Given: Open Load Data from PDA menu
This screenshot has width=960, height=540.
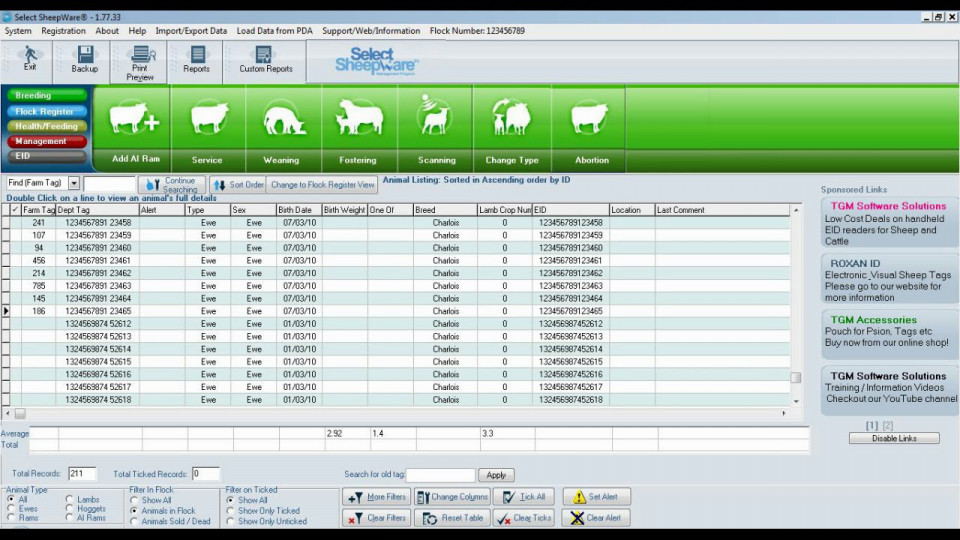Looking at the screenshot, I should 274,31.
